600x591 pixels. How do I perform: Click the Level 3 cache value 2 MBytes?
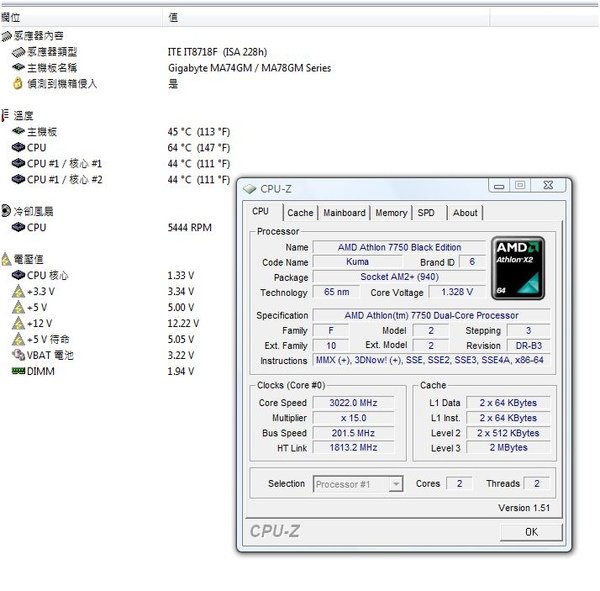508,447
